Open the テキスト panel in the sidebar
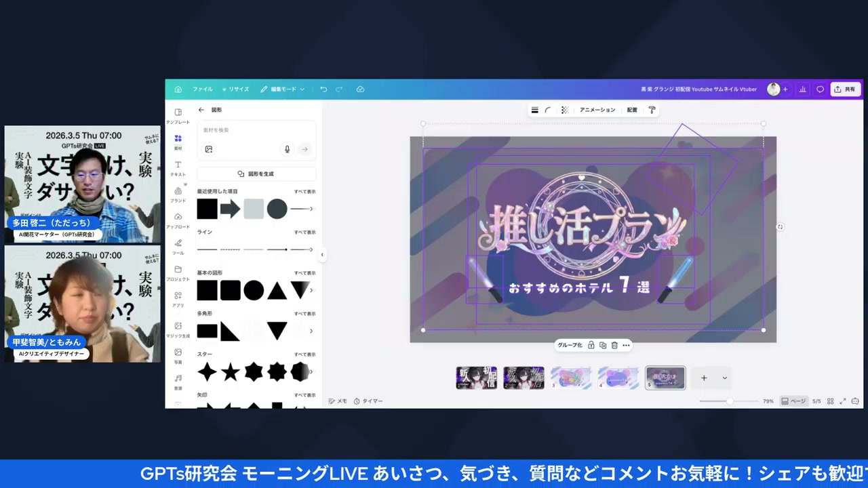The width and height of the screenshot is (868, 488). [178, 165]
